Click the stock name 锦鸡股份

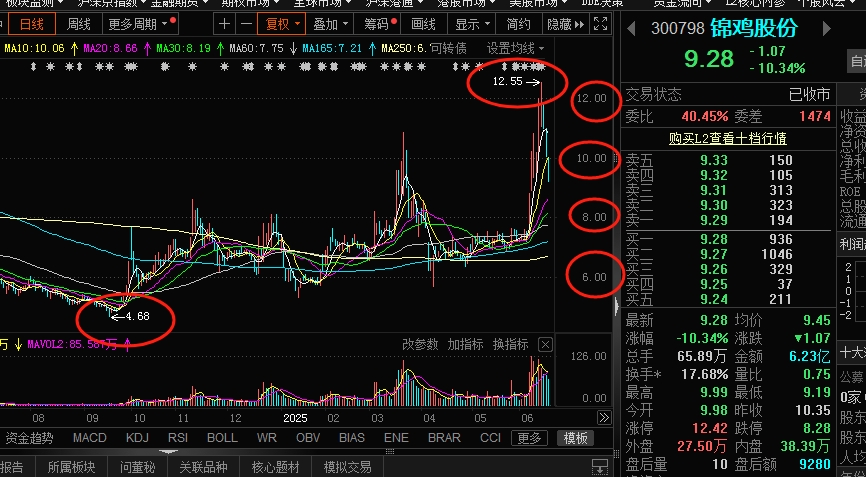pyautogui.click(x=753, y=28)
